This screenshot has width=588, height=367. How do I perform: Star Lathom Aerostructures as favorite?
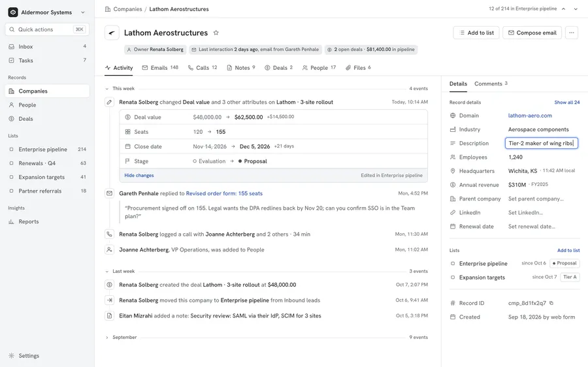(x=216, y=33)
